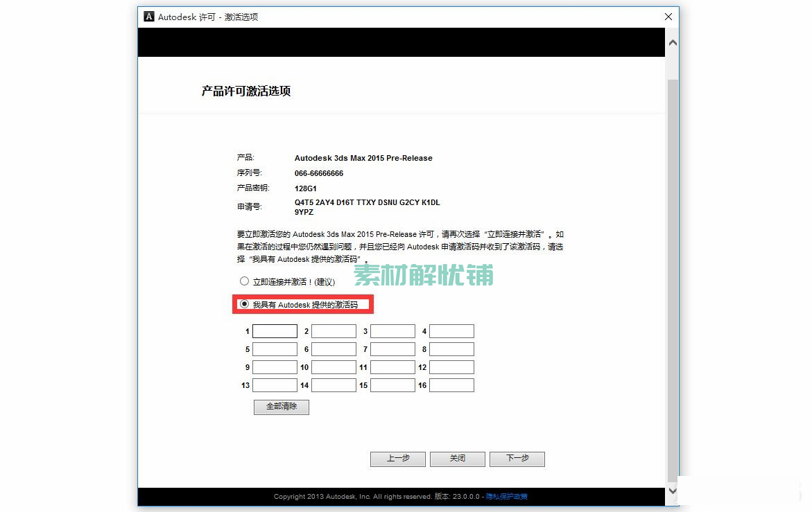Click the request code starting Q4T5 2AY4
Viewport: 812px width, 512px height.
pos(367,207)
